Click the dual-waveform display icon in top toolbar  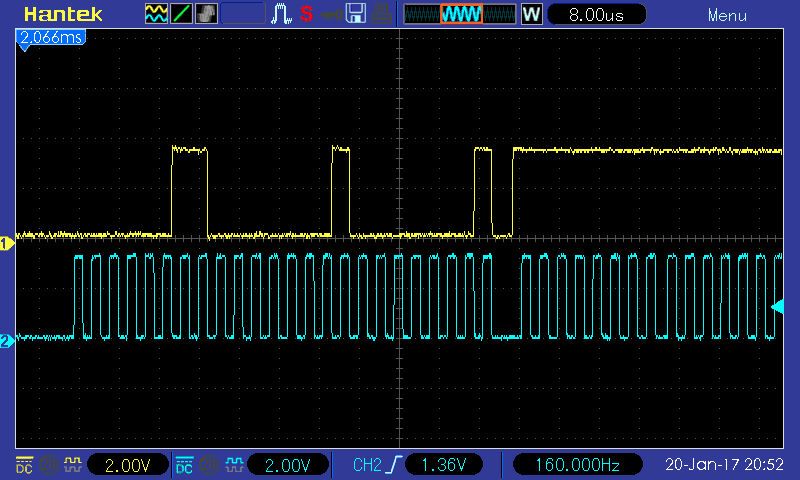[x=157, y=14]
